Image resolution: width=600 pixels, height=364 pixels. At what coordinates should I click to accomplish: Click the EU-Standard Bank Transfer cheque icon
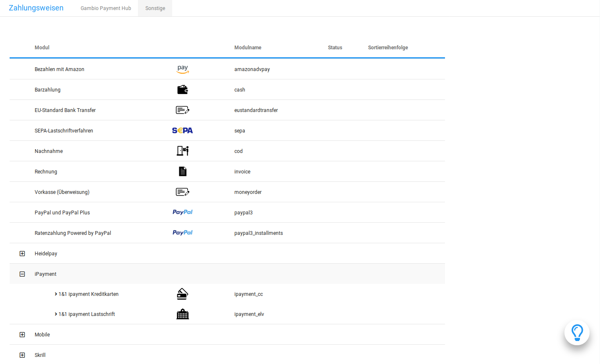click(x=183, y=110)
